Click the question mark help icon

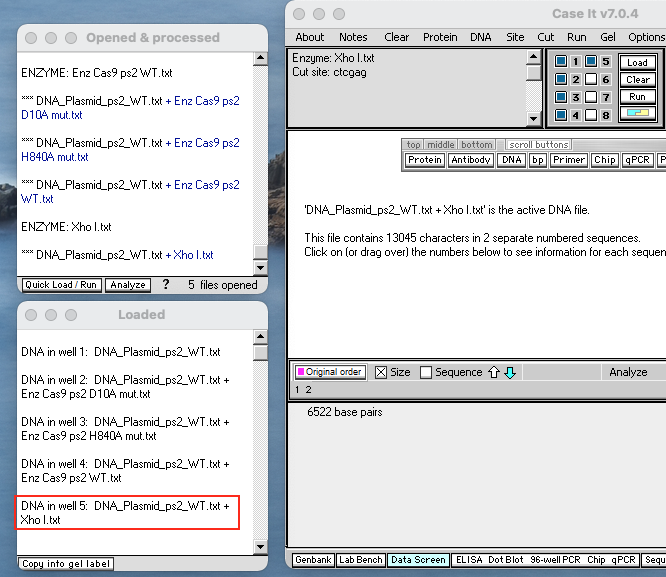click(x=166, y=284)
